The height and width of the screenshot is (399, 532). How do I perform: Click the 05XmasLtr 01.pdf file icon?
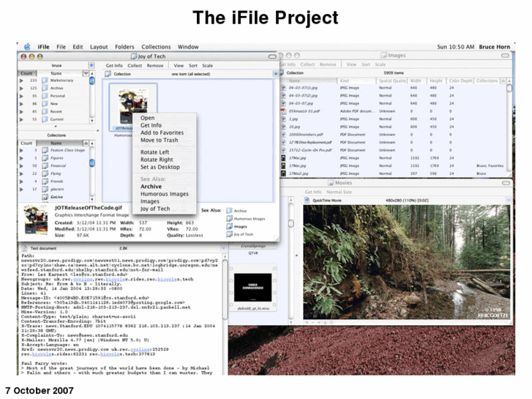click(x=283, y=111)
